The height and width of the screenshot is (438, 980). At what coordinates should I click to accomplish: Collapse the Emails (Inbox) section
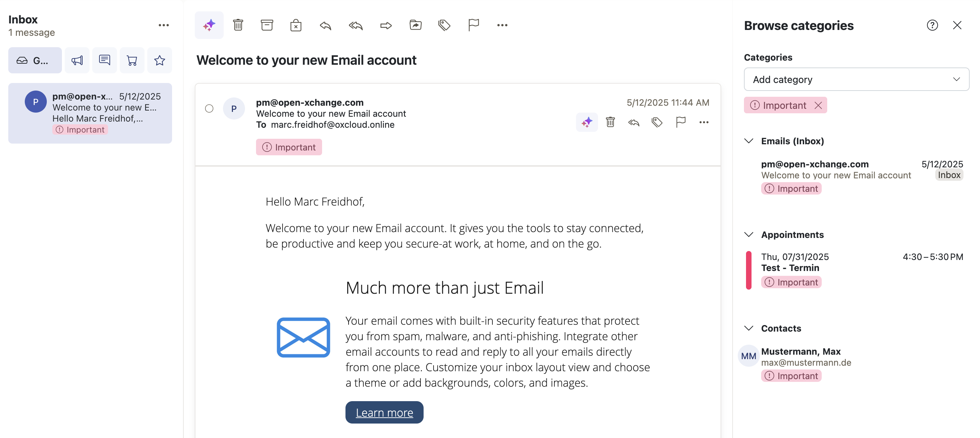(x=749, y=141)
